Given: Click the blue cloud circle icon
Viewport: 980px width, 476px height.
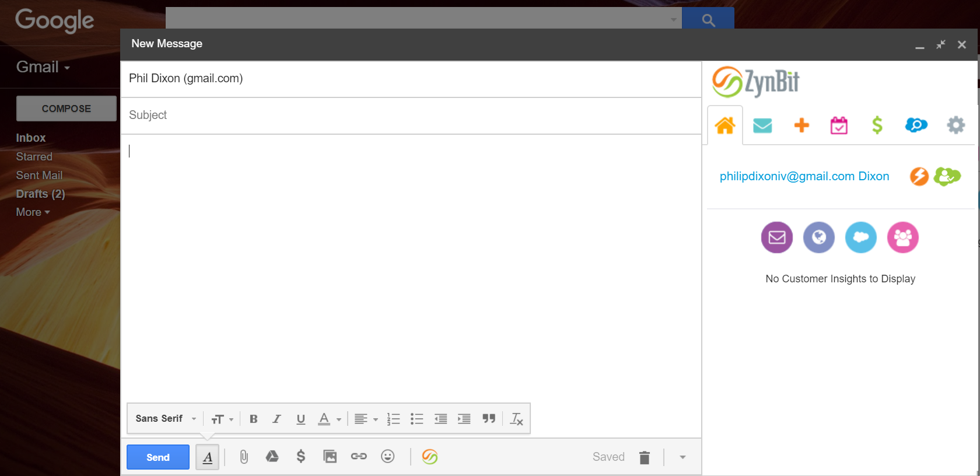Looking at the screenshot, I should click(861, 237).
